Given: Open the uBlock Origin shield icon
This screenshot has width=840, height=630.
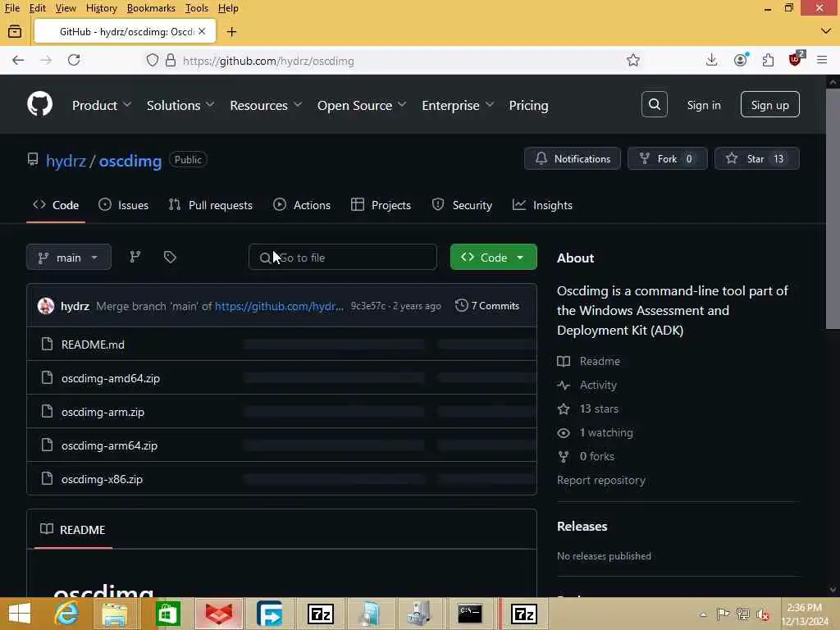Looking at the screenshot, I should tap(796, 59).
